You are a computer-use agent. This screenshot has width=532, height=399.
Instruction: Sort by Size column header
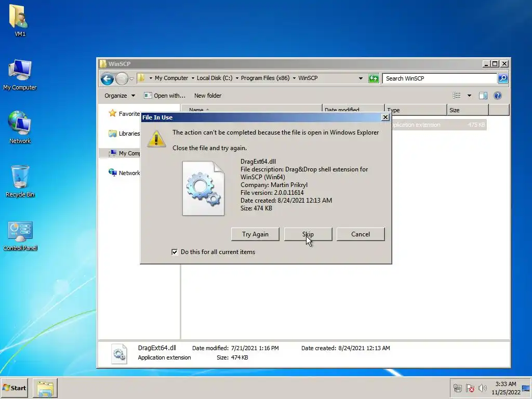[468, 110]
